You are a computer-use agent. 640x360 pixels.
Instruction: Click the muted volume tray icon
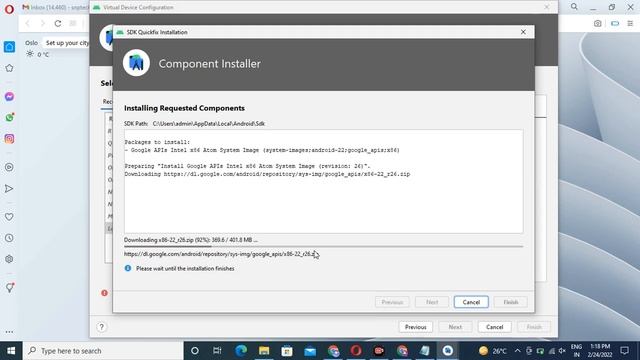[562, 351]
